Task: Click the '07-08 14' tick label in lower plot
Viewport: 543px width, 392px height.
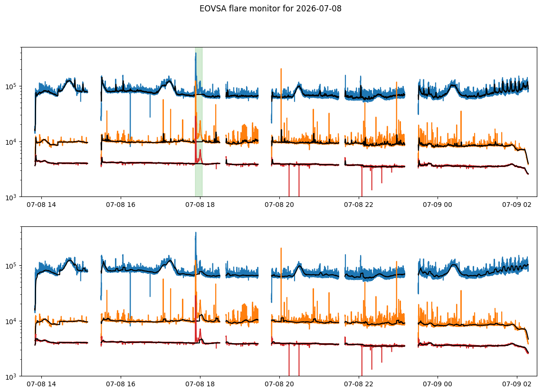Action: 41,384
